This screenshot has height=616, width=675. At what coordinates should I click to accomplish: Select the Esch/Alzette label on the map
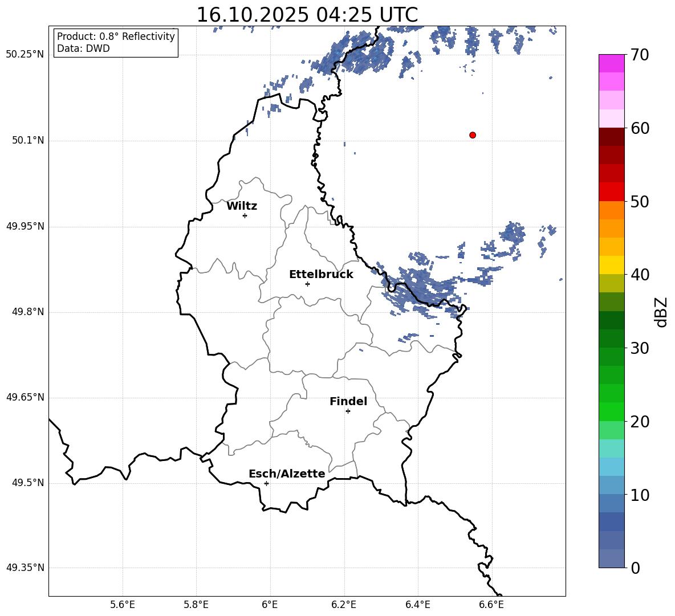tap(287, 474)
